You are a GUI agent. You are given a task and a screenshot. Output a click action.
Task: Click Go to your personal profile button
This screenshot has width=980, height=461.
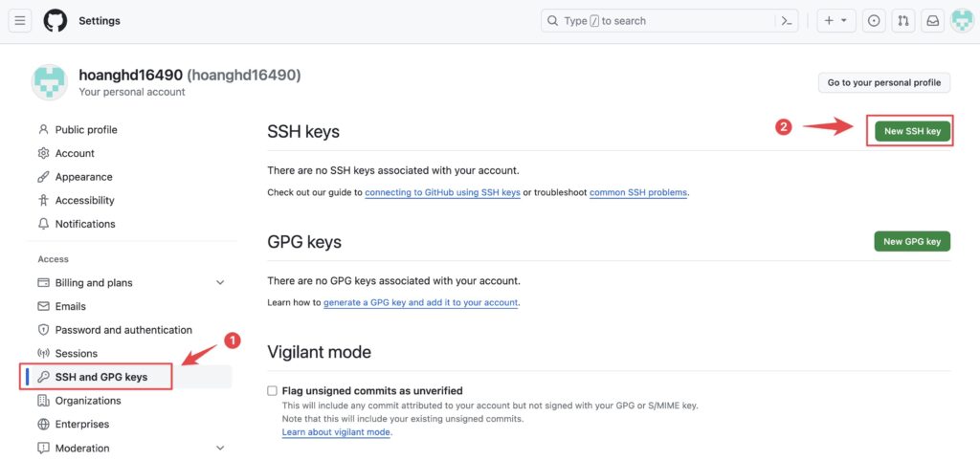pos(883,82)
